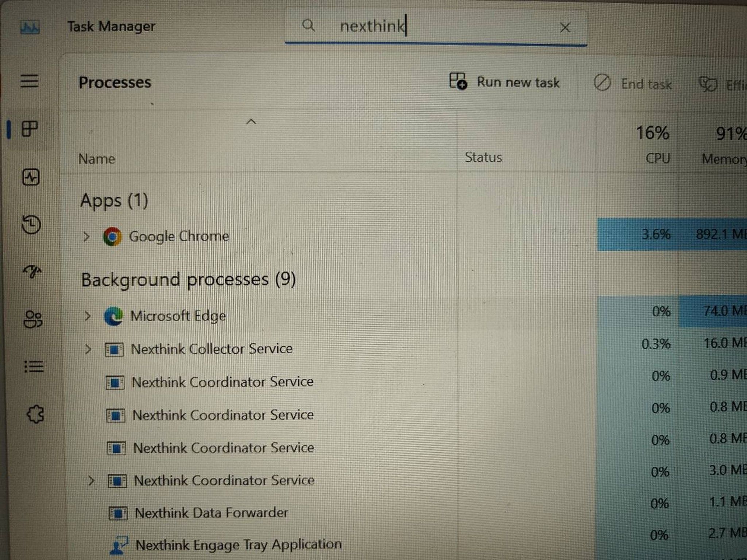Expand the Microsoft Edge process group
The width and height of the screenshot is (747, 560).
(87, 316)
